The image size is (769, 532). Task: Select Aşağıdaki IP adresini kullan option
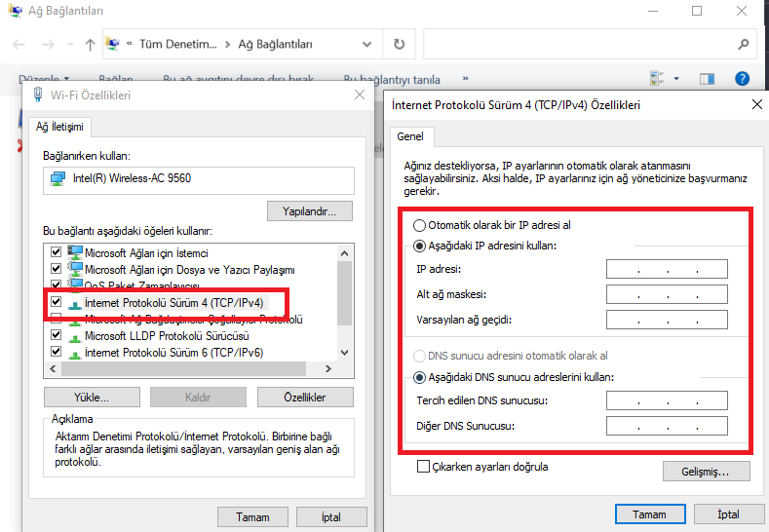coord(419,247)
